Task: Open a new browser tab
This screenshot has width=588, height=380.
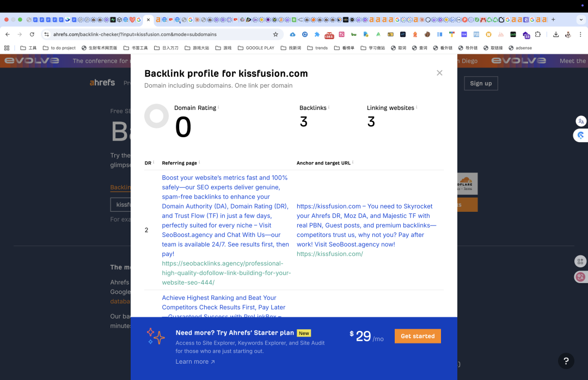Action: coord(553,20)
